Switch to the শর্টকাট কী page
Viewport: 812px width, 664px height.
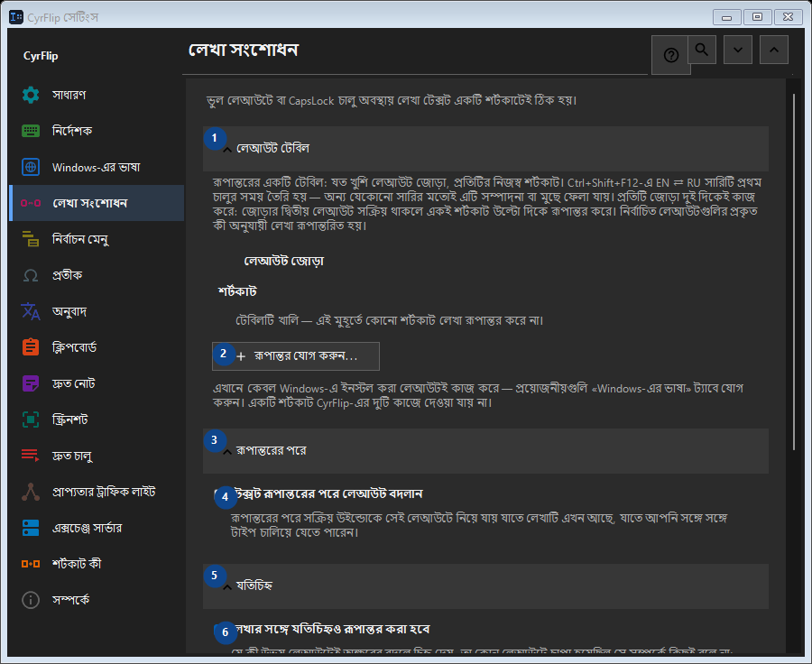(97, 564)
